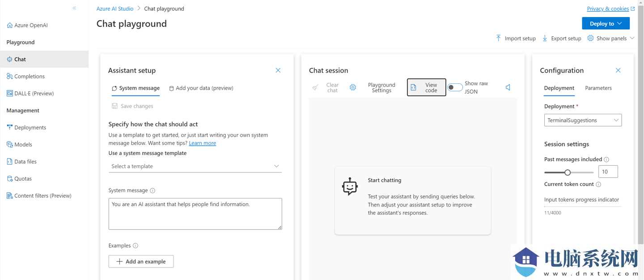Close the Assistant setup panel
This screenshot has height=280, width=644.
[x=278, y=70]
